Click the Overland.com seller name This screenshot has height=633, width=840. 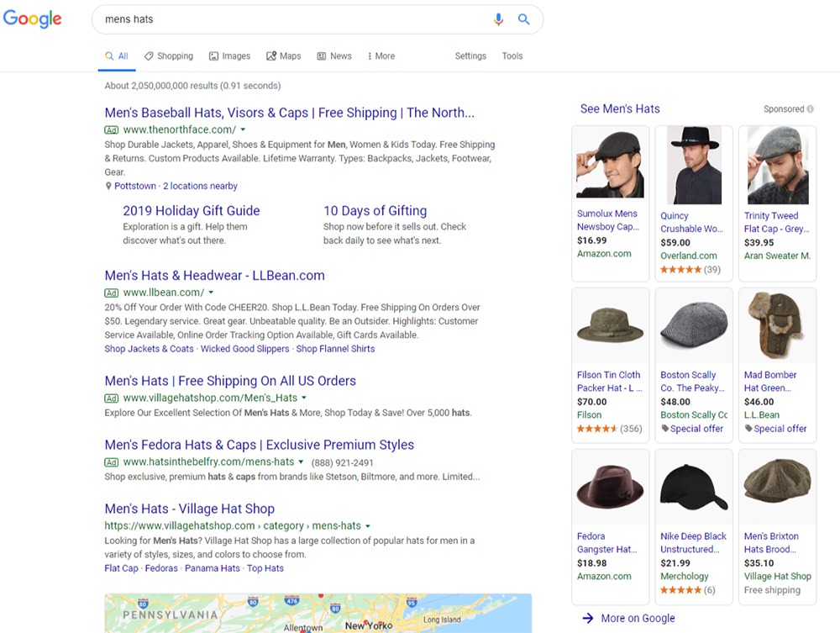coord(689,256)
